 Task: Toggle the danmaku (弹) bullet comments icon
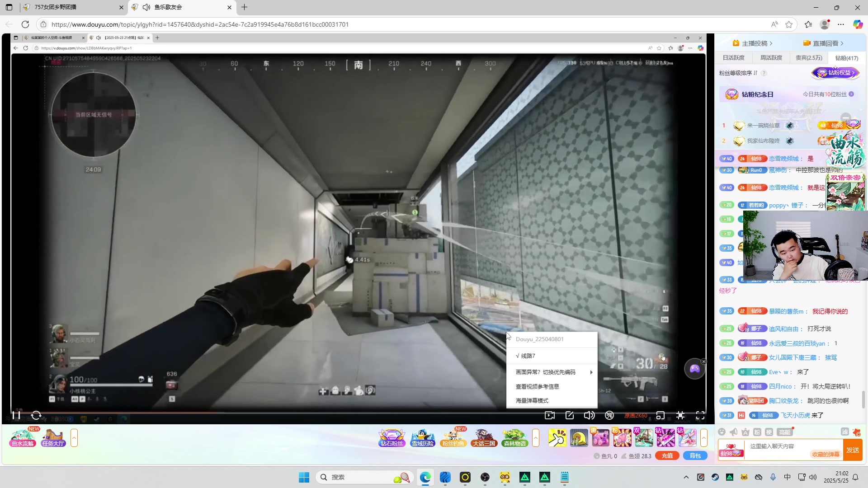pos(609,415)
